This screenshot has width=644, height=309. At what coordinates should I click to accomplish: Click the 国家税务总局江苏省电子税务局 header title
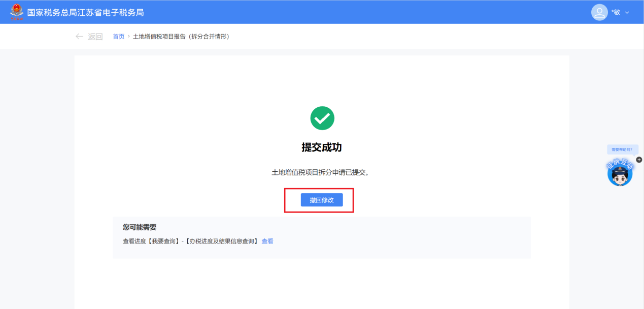coord(85,12)
